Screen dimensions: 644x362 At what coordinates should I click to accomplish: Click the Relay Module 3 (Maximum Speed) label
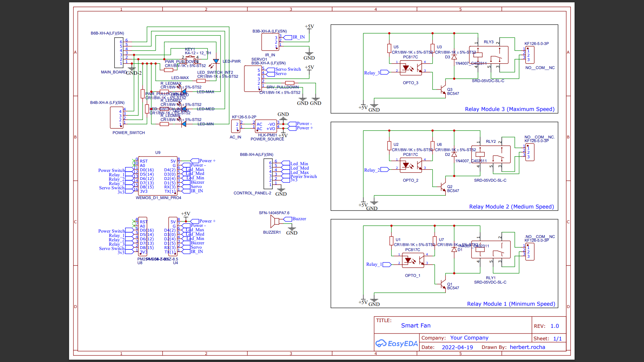point(509,109)
